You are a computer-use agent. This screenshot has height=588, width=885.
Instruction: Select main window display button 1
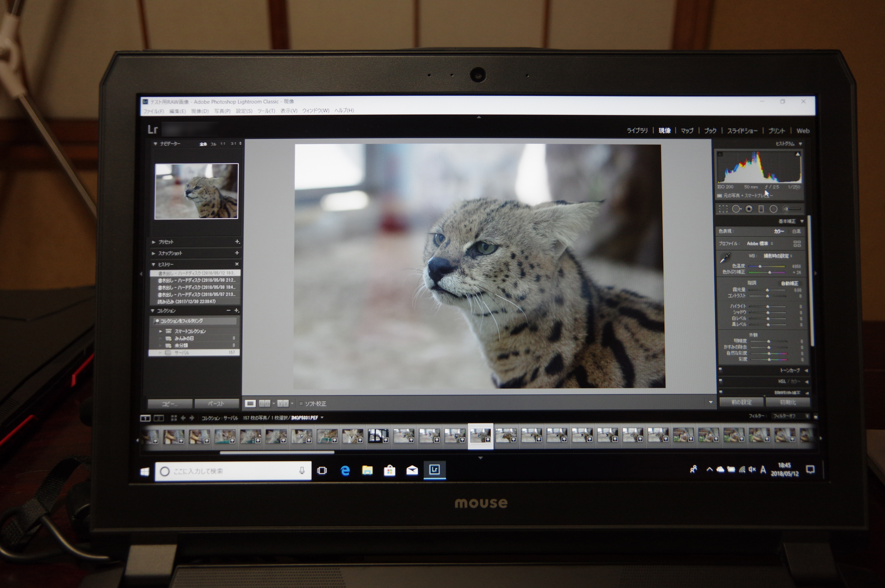click(x=145, y=418)
